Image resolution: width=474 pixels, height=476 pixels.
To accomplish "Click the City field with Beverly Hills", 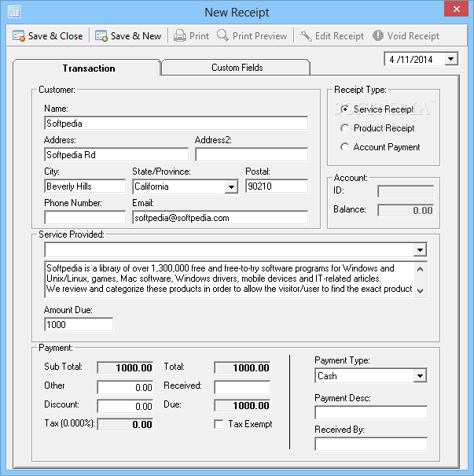I will (x=85, y=186).
